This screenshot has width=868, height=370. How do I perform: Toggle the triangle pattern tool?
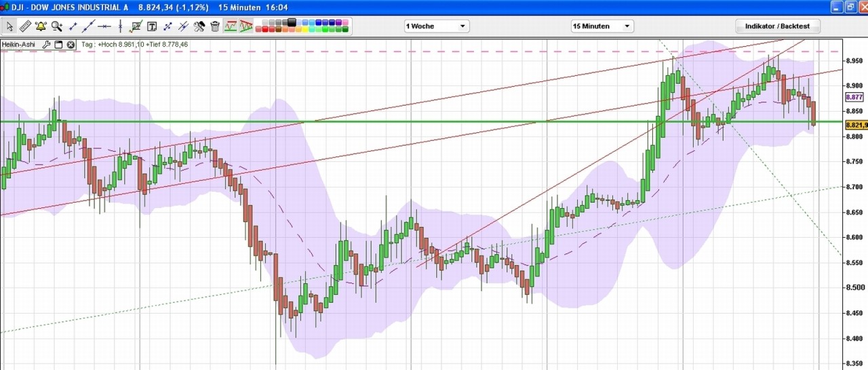tap(245, 26)
